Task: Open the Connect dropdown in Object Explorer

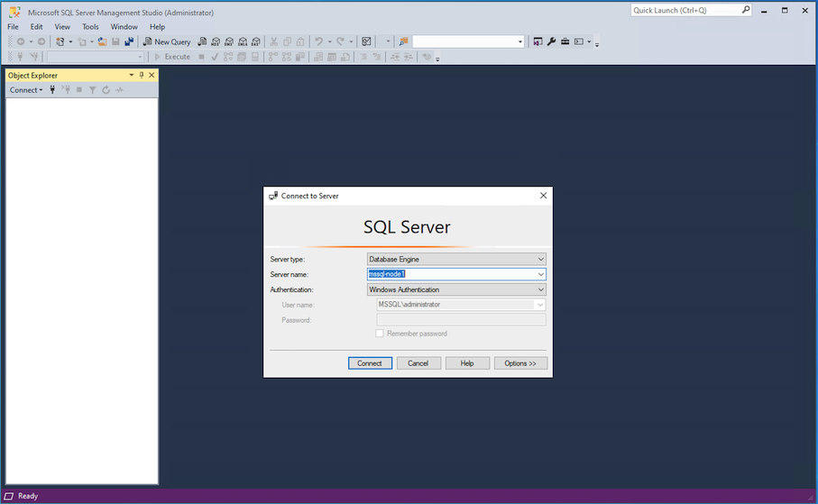Action: coord(26,90)
